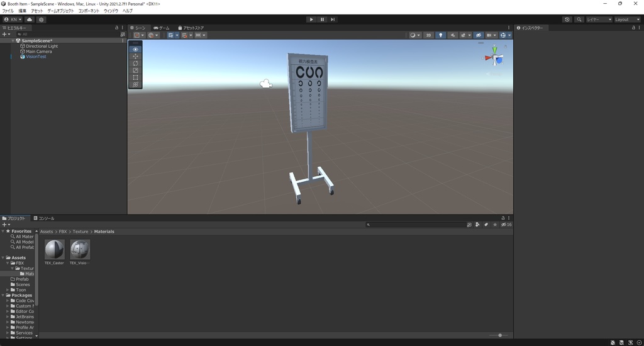
Task: Collapse the Favorites section
Action: pos(3,232)
